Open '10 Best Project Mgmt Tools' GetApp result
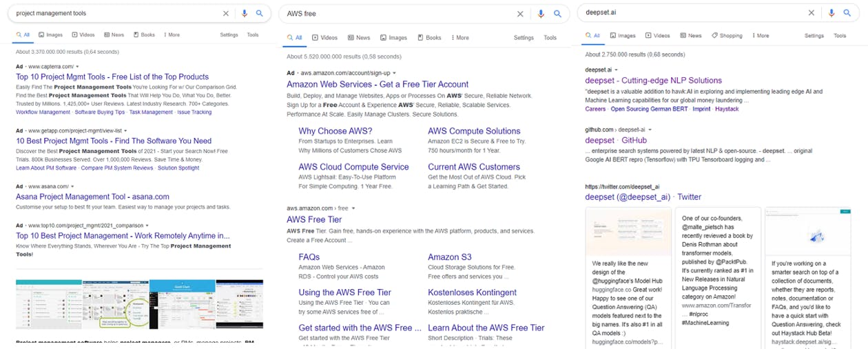The height and width of the screenshot is (349, 868). tap(114, 141)
